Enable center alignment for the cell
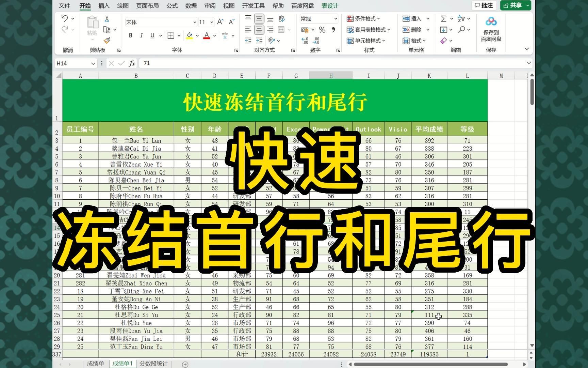Viewport: 588px width, 368px height. (259, 30)
